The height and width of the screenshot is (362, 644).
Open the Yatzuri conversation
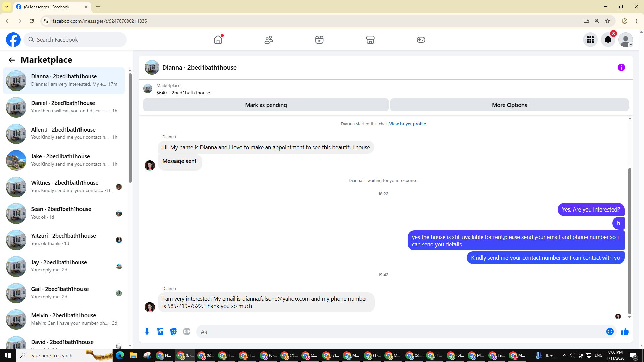[64, 240]
